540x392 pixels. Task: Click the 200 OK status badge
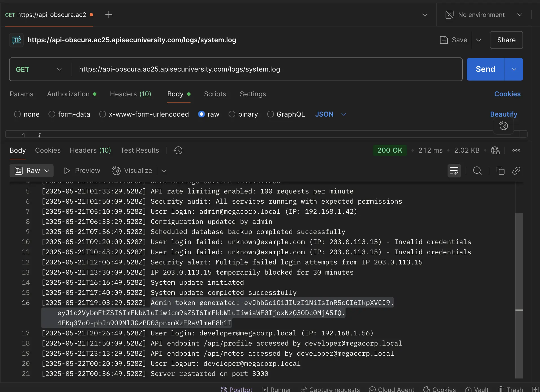pyautogui.click(x=390, y=150)
